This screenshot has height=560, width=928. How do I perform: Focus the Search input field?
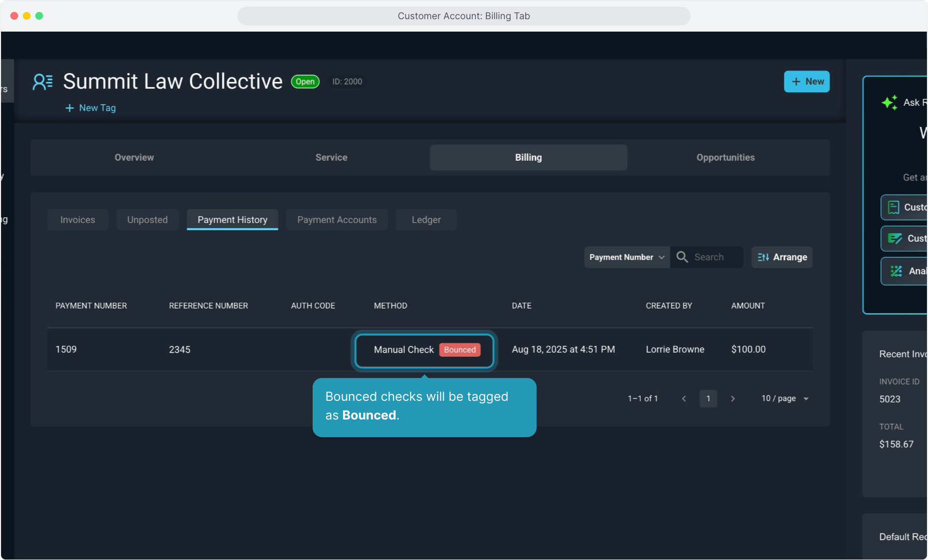click(x=716, y=257)
